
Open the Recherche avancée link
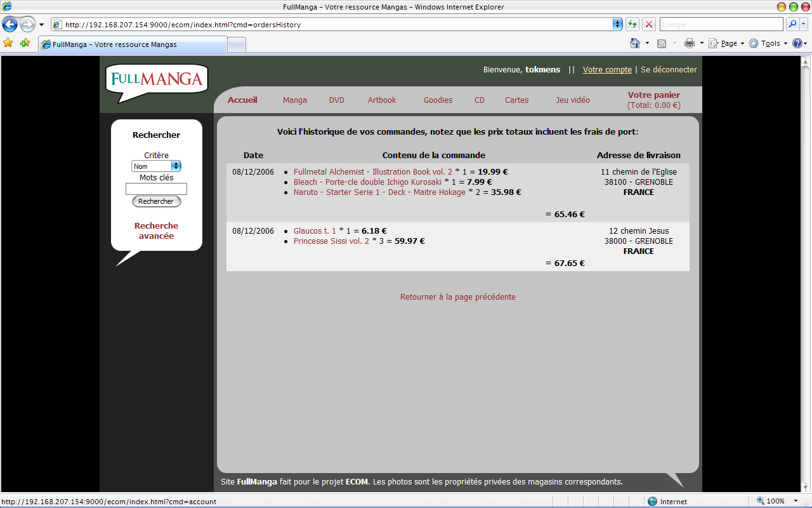pyautogui.click(x=157, y=231)
